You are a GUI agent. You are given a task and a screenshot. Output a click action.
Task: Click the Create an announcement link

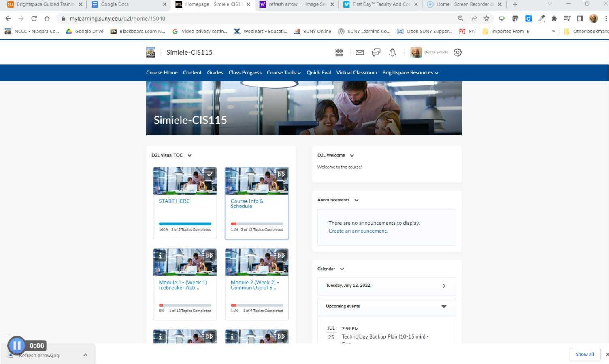(358, 231)
